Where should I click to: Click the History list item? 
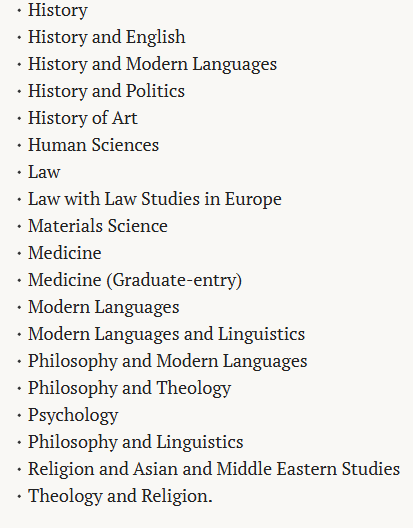coord(58,10)
